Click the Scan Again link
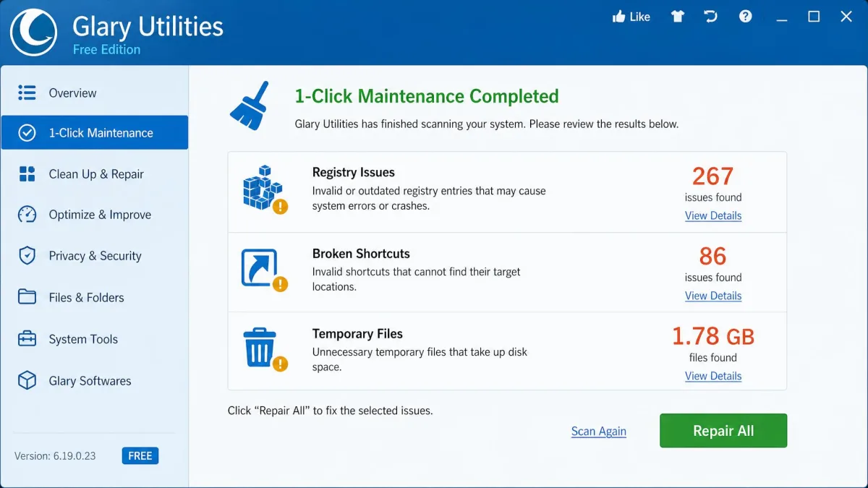The height and width of the screenshot is (488, 868). coord(599,431)
